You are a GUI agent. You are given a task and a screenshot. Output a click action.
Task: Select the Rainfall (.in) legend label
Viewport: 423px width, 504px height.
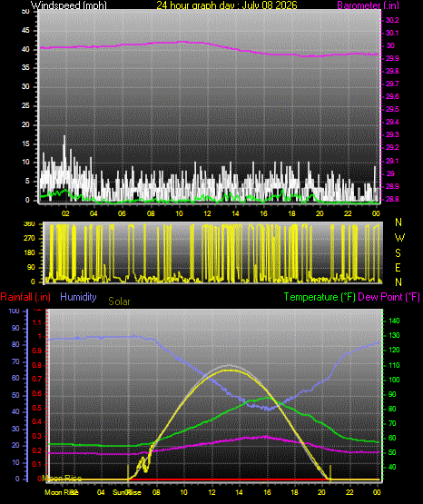(25, 297)
